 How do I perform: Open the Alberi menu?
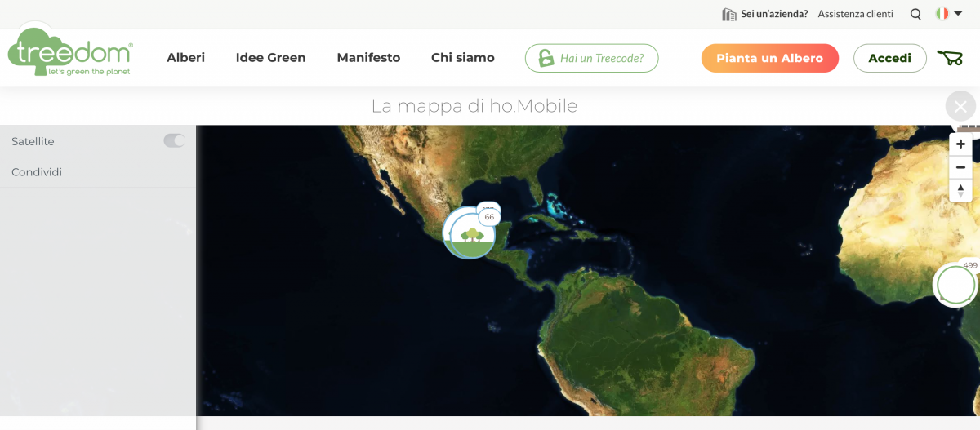click(x=185, y=58)
